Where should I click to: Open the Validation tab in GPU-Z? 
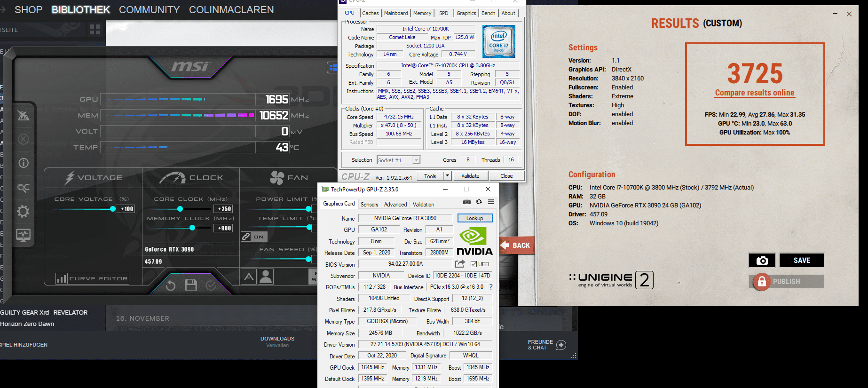(424, 205)
